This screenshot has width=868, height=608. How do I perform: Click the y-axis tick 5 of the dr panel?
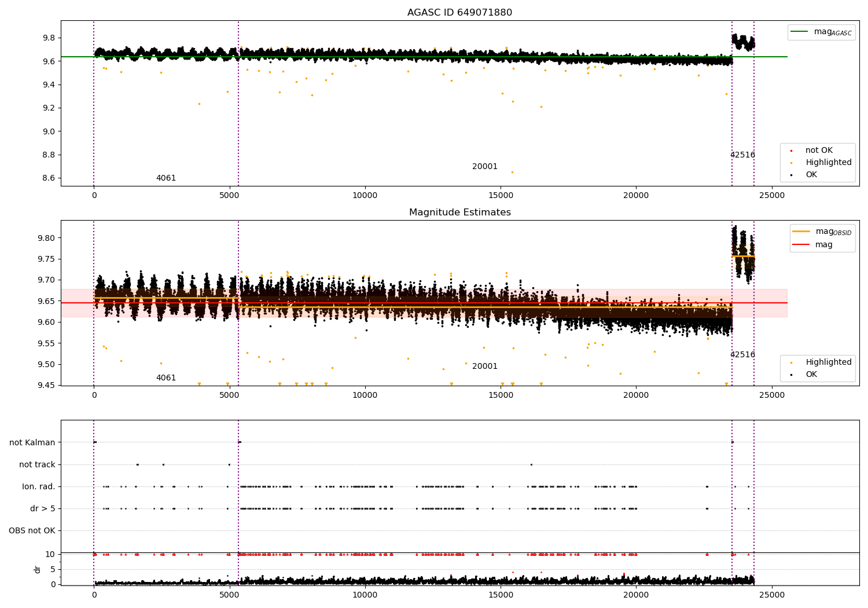tap(53, 570)
